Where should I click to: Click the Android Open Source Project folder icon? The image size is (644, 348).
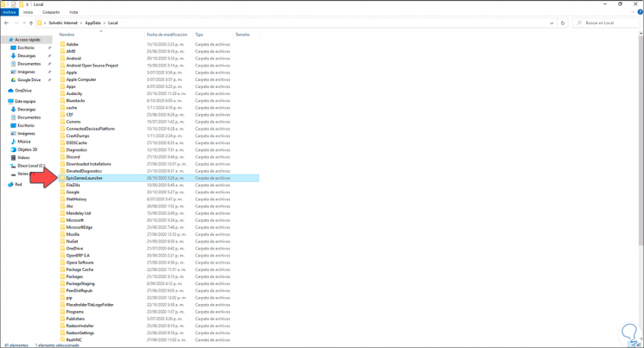[x=62, y=66]
